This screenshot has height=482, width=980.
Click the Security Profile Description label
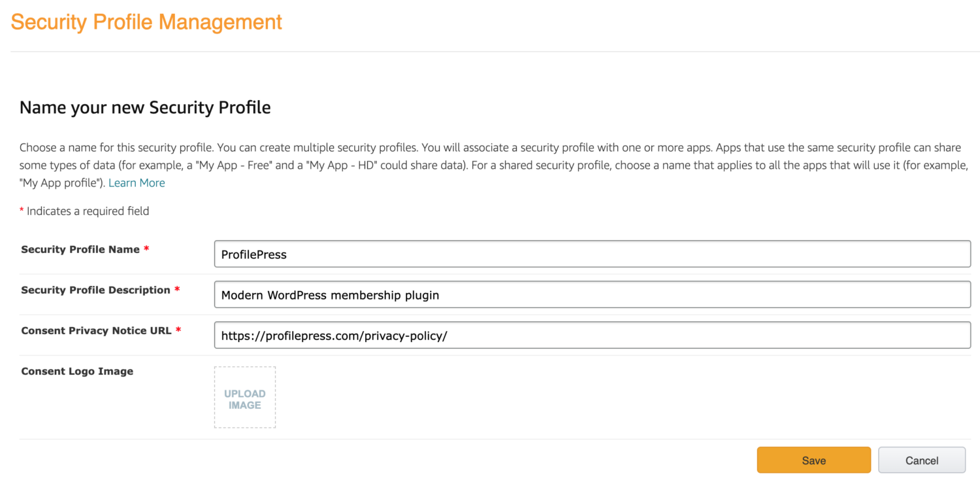(x=95, y=290)
